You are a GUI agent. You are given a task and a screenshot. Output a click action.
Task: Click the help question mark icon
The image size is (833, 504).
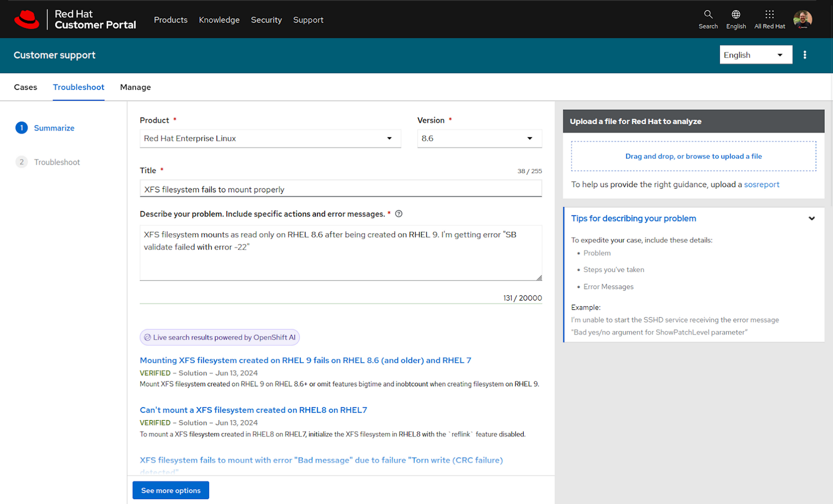pos(399,214)
